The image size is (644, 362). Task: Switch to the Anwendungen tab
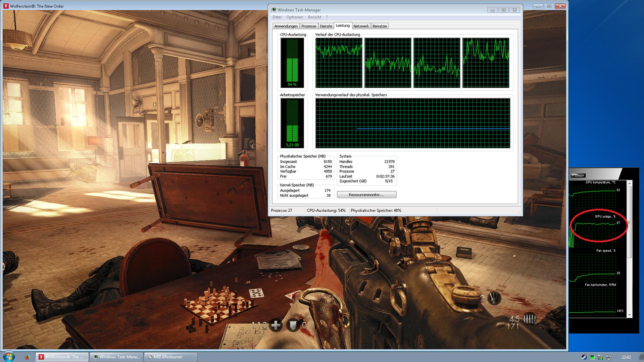pyautogui.click(x=286, y=26)
